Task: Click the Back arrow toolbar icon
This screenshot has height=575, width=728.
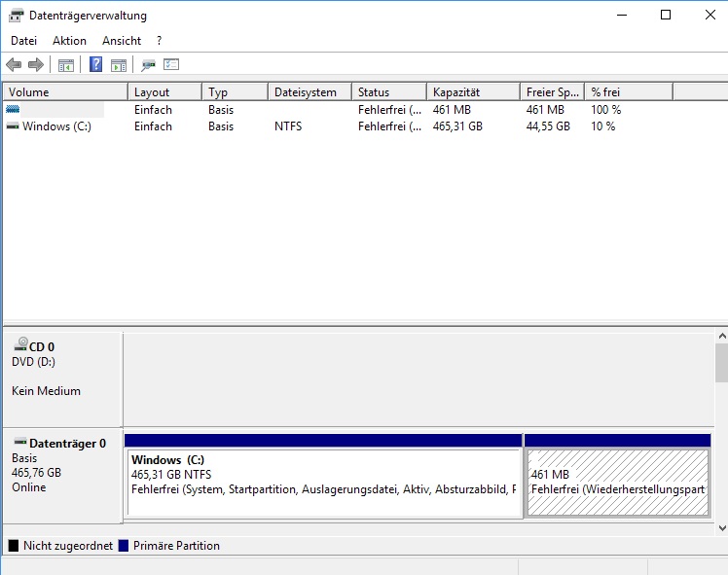Action: coord(14,64)
